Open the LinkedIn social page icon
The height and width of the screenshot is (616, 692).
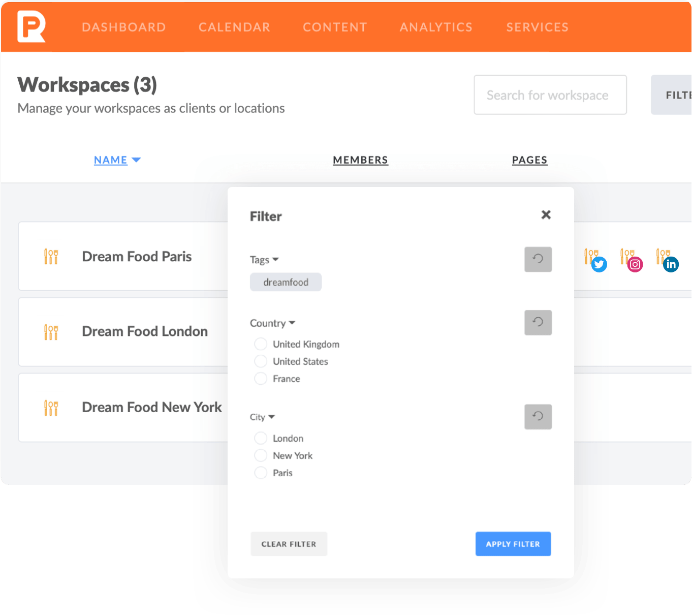pyautogui.click(x=671, y=264)
